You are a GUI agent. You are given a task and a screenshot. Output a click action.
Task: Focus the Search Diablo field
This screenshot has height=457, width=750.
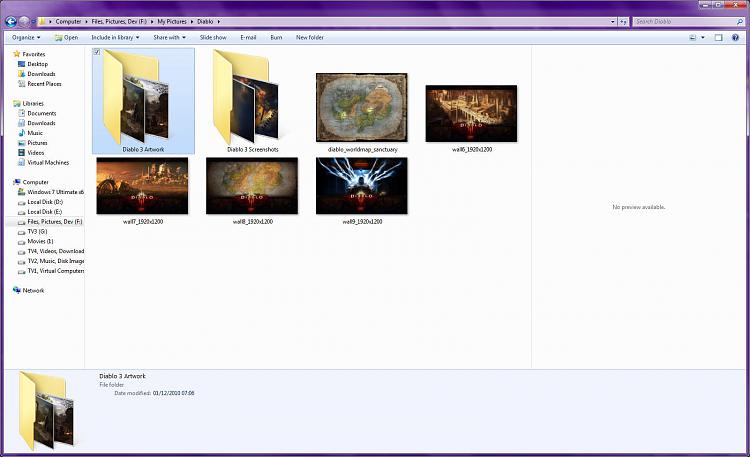[684, 22]
